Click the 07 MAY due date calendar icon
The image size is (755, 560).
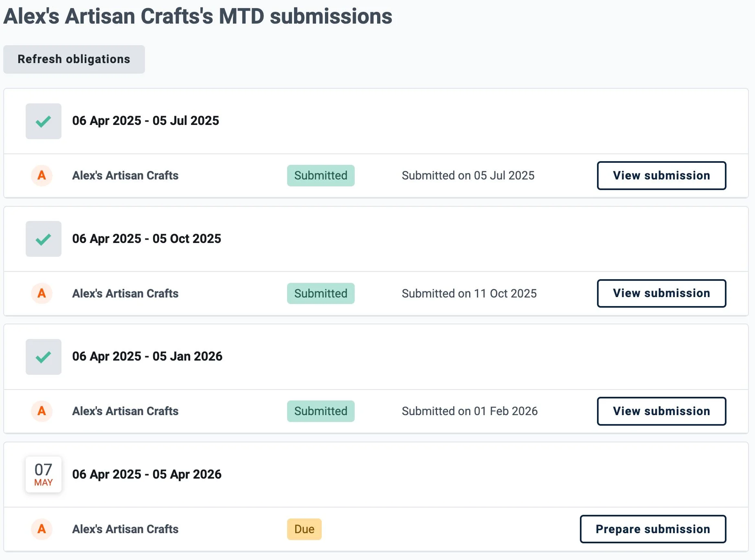pyautogui.click(x=43, y=475)
